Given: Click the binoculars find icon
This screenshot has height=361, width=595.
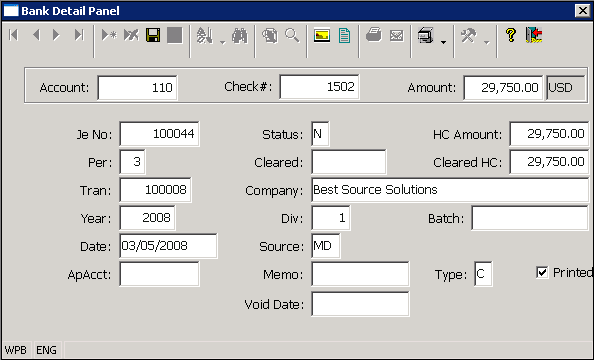Looking at the screenshot, I should point(240,36).
